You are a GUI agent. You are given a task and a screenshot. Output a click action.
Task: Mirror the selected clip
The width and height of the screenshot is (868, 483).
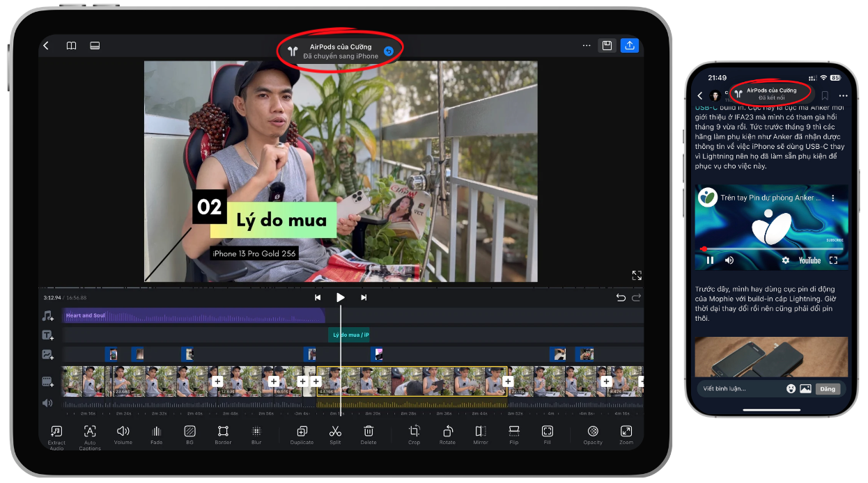coord(481,435)
